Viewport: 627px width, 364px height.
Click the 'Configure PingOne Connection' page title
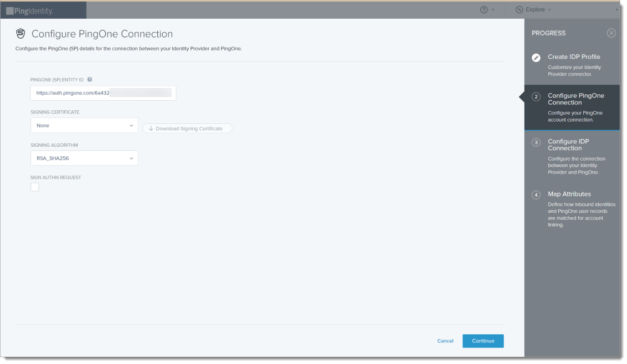102,34
